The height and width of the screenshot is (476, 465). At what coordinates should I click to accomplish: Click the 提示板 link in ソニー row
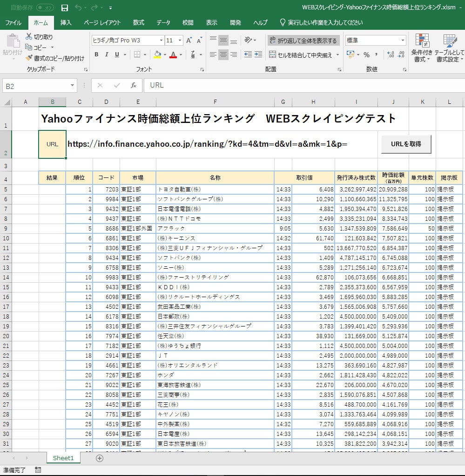point(445,267)
